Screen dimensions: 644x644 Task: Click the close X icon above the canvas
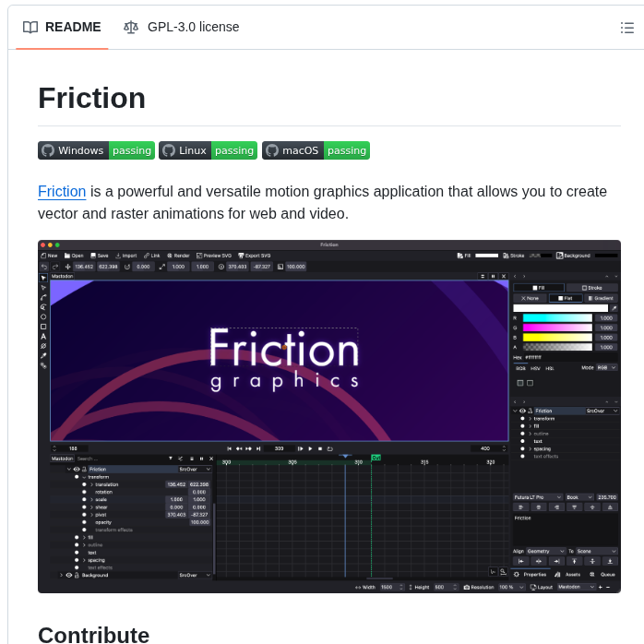[504, 277]
